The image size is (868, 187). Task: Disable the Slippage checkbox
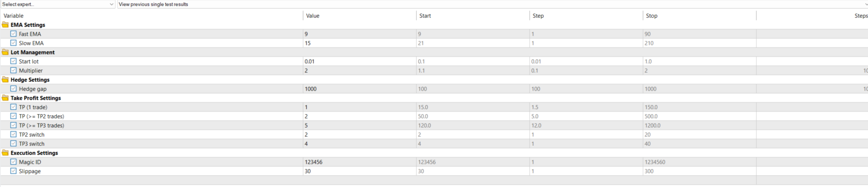[x=13, y=171]
